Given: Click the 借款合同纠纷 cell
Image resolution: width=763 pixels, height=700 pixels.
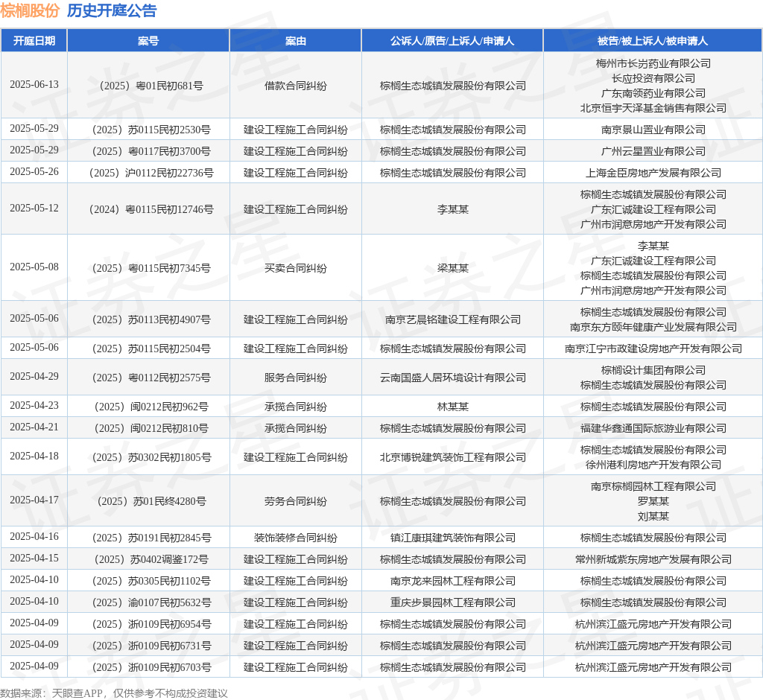Looking at the screenshot, I should 295,86.
